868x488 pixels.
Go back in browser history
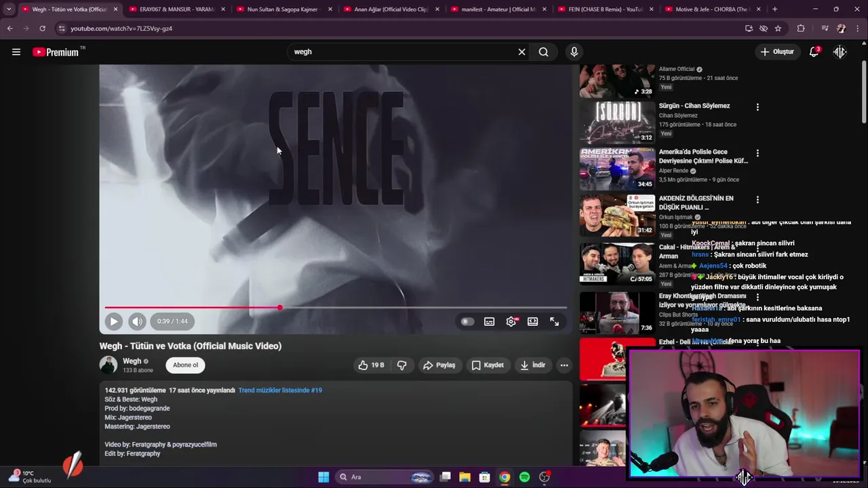[9, 28]
